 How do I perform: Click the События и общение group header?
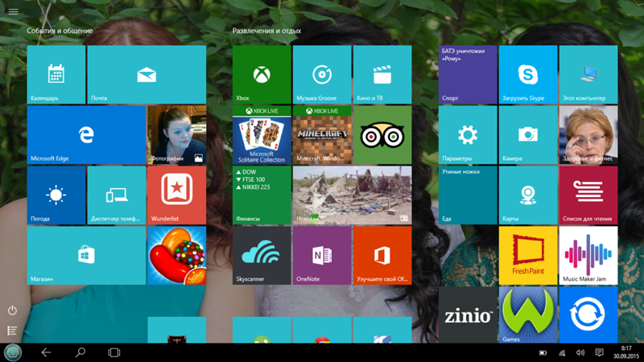click(x=60, y=31)
